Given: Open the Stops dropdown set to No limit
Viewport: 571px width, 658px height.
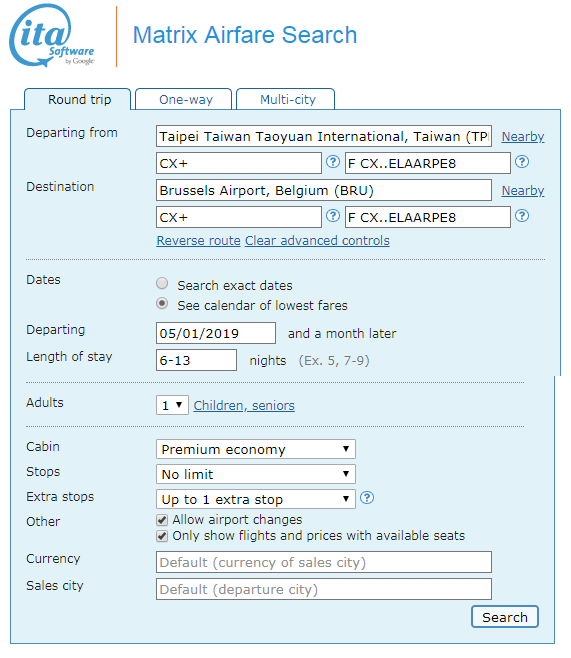Looking at the screenshot, I should [256, 474].
